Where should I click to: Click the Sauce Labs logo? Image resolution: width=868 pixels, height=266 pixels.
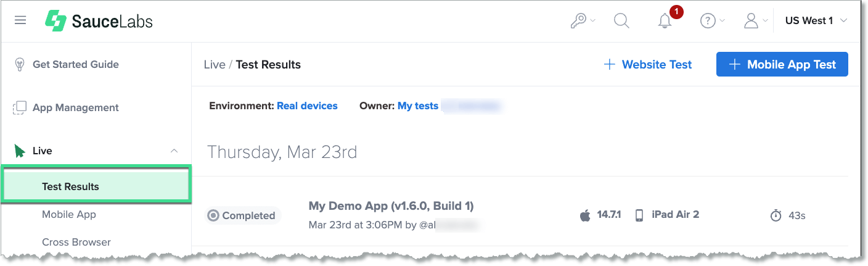99,21
